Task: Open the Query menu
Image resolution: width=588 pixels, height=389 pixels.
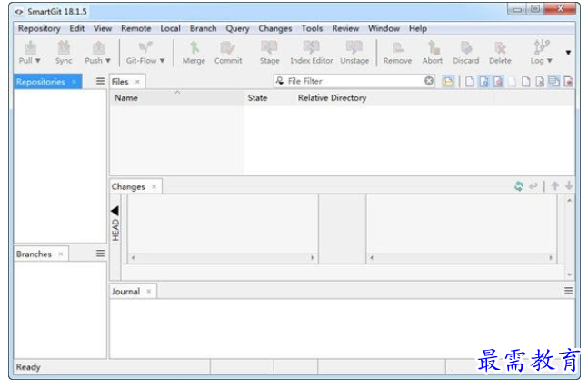Action: tap(237, 28)
